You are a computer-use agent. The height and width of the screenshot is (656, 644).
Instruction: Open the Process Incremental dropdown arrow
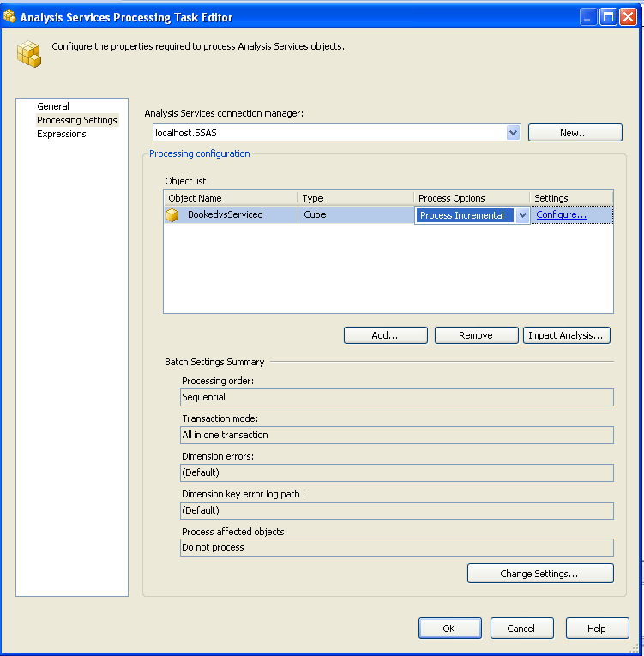tap(522, 215)
